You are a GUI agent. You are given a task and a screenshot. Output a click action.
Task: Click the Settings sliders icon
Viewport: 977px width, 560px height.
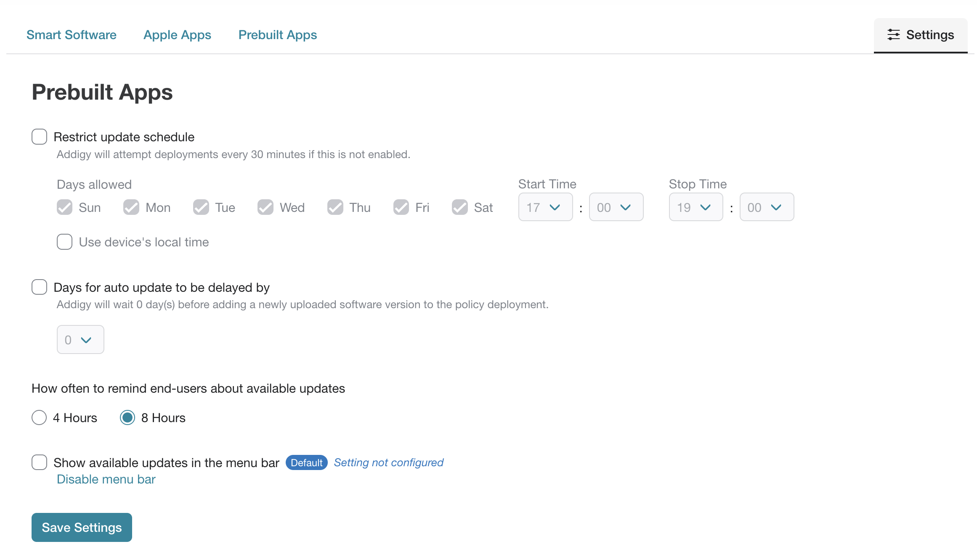click(893, 34)
